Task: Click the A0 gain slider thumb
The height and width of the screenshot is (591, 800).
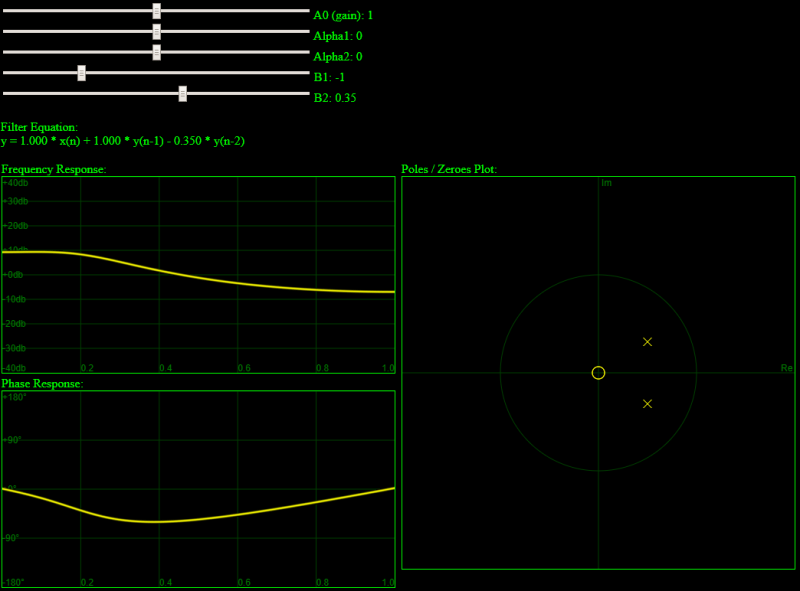Action: [x=157, y=11]
